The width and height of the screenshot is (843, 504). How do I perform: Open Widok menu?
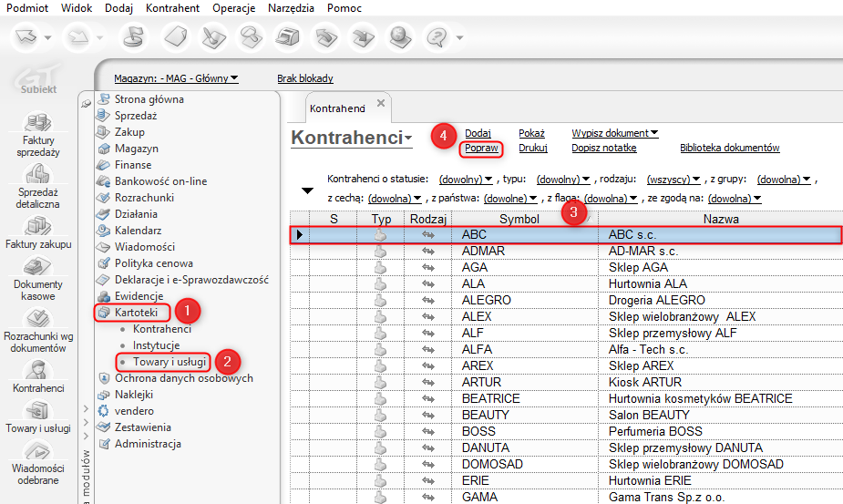[77, 8]
